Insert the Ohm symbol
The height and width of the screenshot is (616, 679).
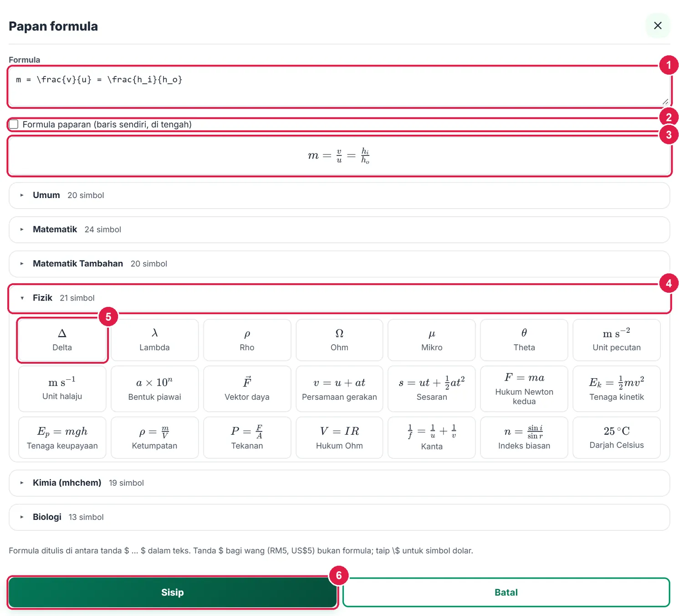(x=339, y=340)
